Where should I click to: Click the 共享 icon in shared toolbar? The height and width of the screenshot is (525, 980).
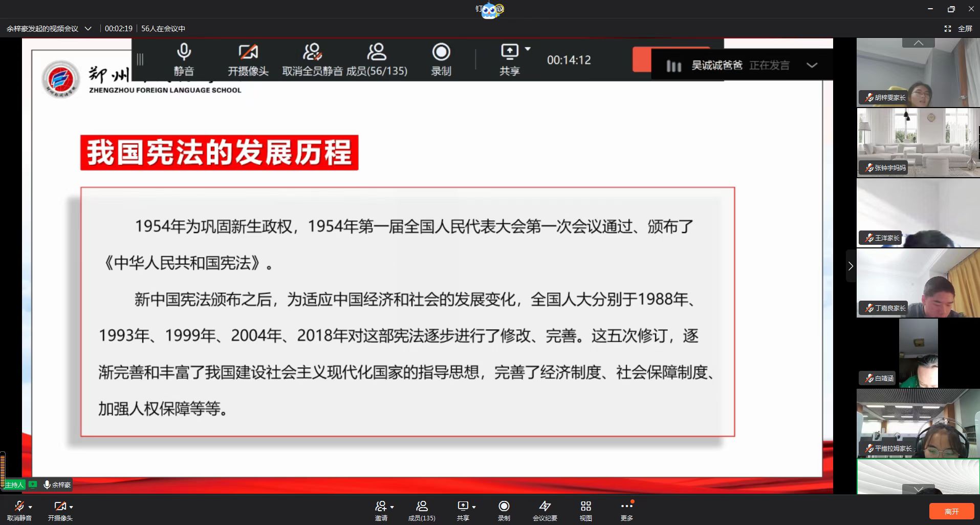(509, 51)
